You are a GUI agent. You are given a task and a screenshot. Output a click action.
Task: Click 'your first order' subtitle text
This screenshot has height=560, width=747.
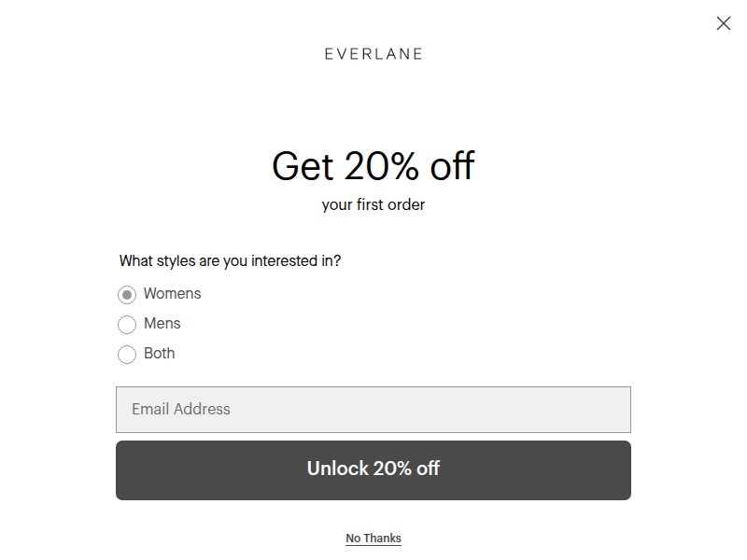pyautogui.click(x=373, y=204)
